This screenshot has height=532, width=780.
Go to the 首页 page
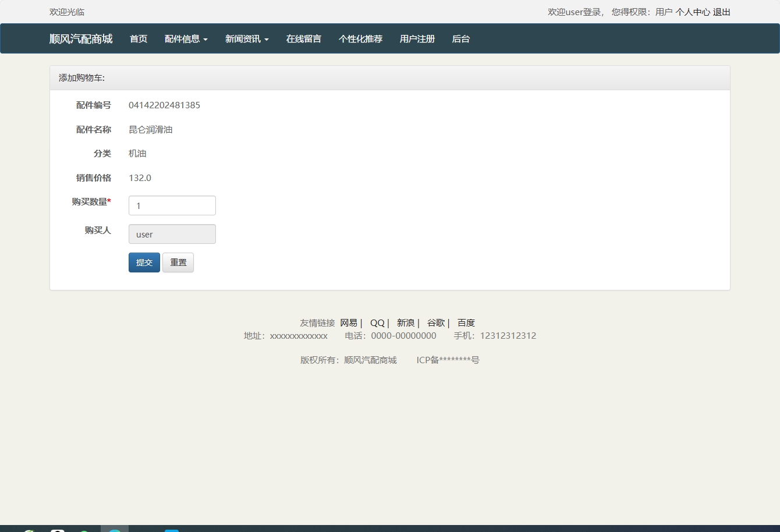pos(139,39)
